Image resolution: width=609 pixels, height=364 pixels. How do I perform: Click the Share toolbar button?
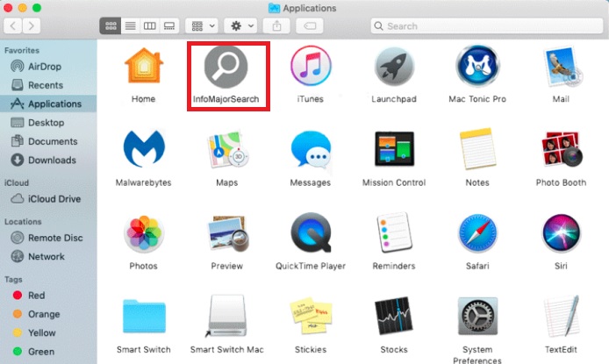(276, 26)
